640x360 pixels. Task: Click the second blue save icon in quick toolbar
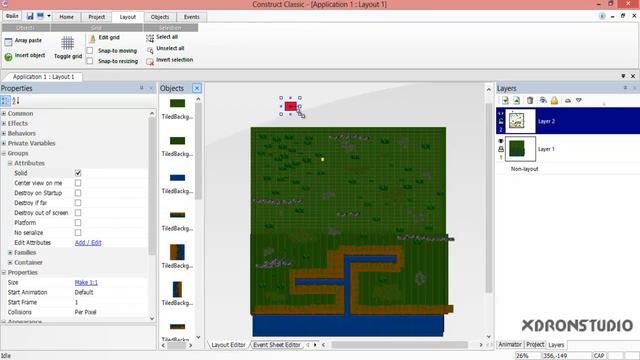tap(40, 16)
